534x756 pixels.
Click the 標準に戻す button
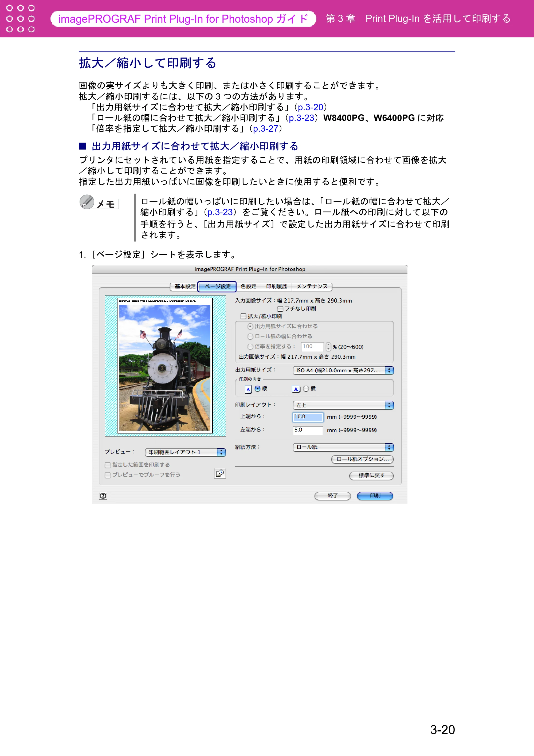click(371, 475)
